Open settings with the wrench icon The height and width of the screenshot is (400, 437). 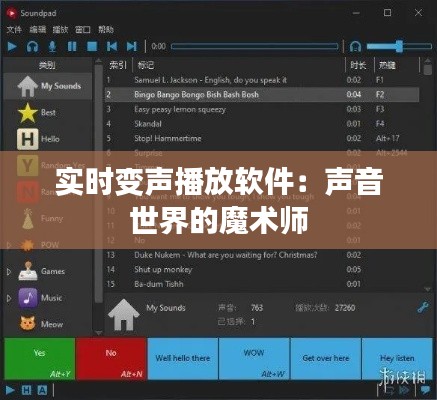(x=423, y=307)
